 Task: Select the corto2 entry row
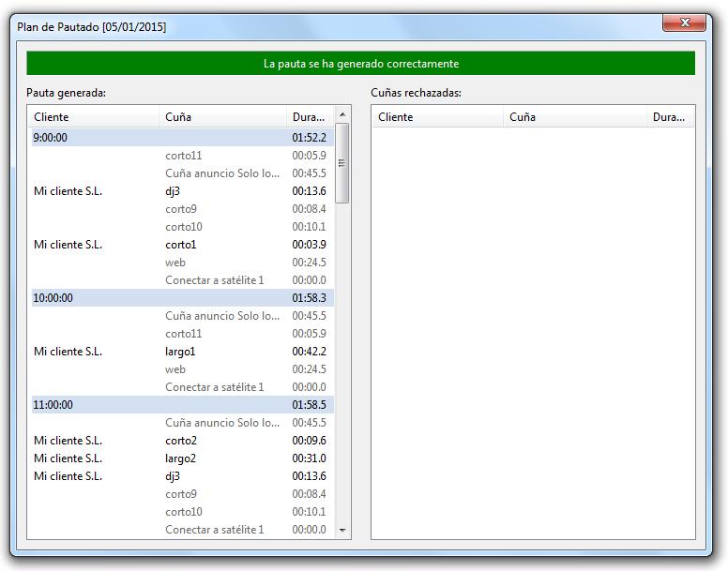(x=181, y=441)
